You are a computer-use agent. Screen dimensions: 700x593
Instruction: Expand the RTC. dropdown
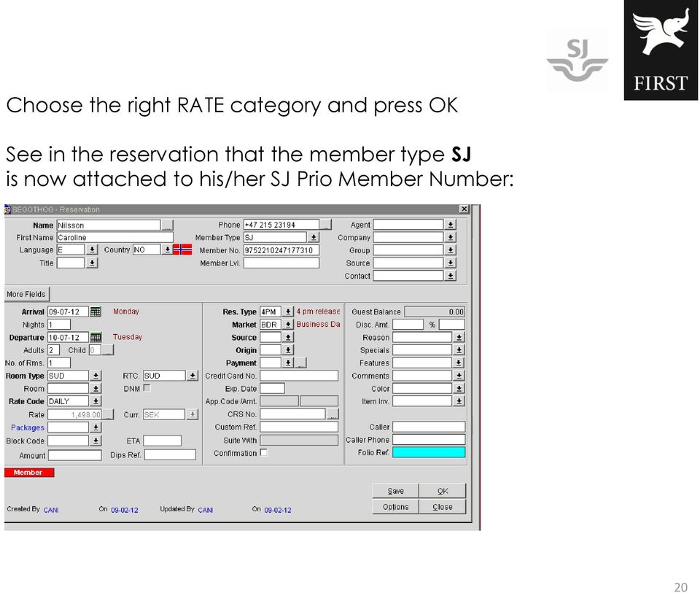(x=192, y=376)
